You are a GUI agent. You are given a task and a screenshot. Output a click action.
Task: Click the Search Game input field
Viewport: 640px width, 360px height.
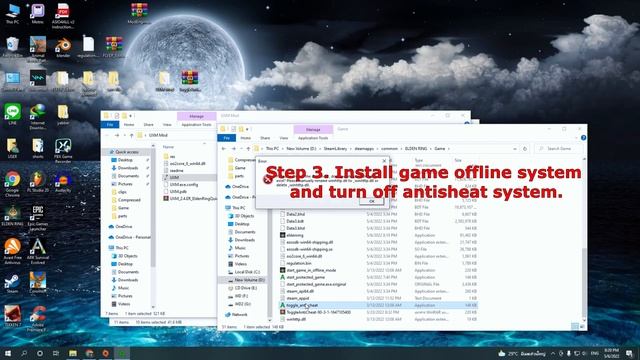click(x=558, y=149)
